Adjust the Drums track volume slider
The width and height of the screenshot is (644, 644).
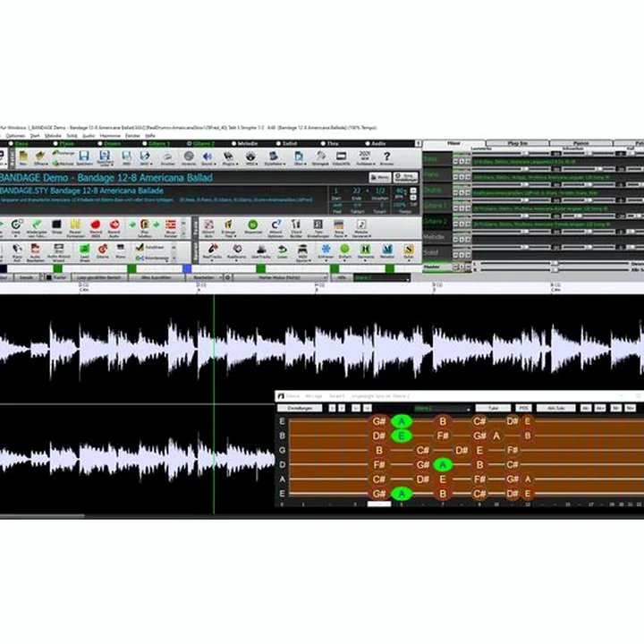(525, 185)
